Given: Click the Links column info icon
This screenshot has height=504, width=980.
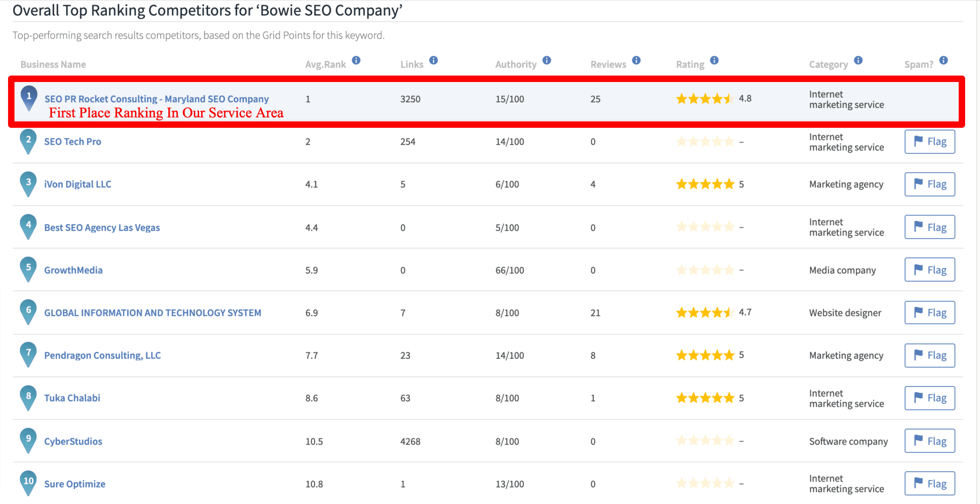Looking at the screenshot, I should coord(434,60).
